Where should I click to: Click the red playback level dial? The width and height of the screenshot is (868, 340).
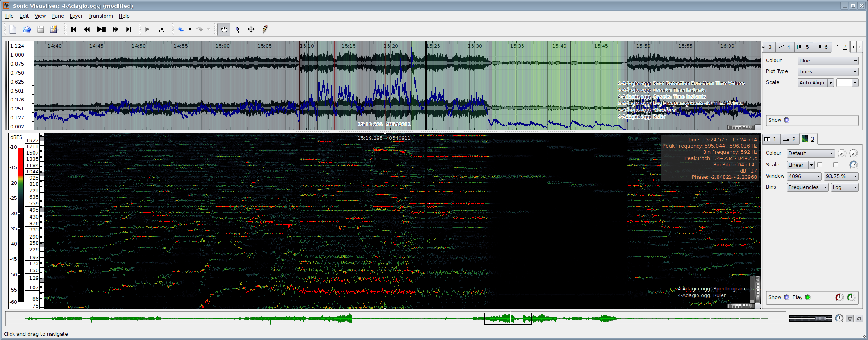[x=839, y=297]
